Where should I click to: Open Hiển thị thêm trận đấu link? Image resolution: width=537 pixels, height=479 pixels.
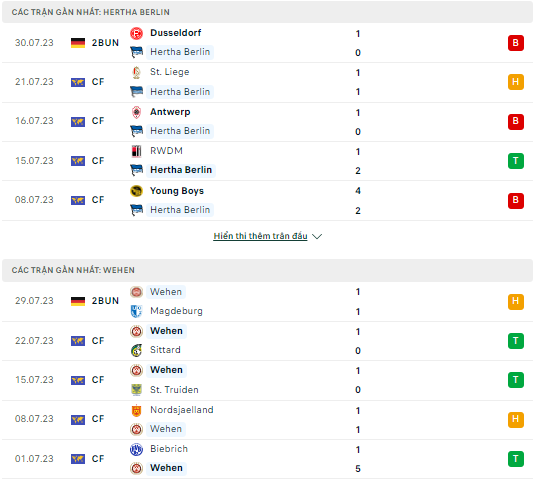260,236
